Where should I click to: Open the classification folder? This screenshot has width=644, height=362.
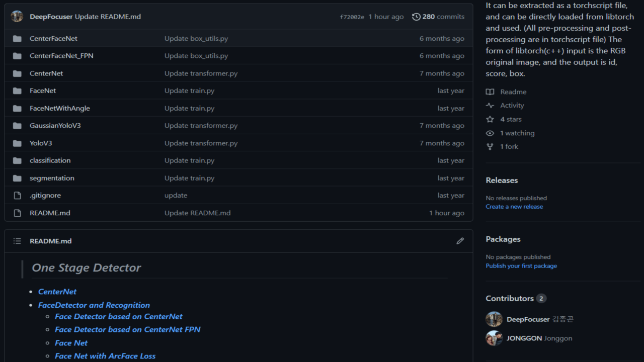point(50,160)
